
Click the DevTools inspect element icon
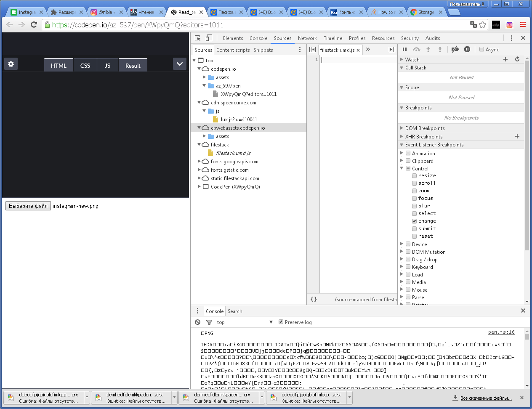pos(198,38)
